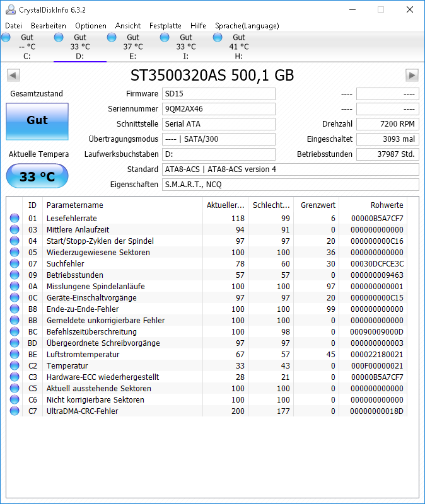The image size is (425, 504).
Task: Open the Festplatte menu
Action: [x=165, y=26]
